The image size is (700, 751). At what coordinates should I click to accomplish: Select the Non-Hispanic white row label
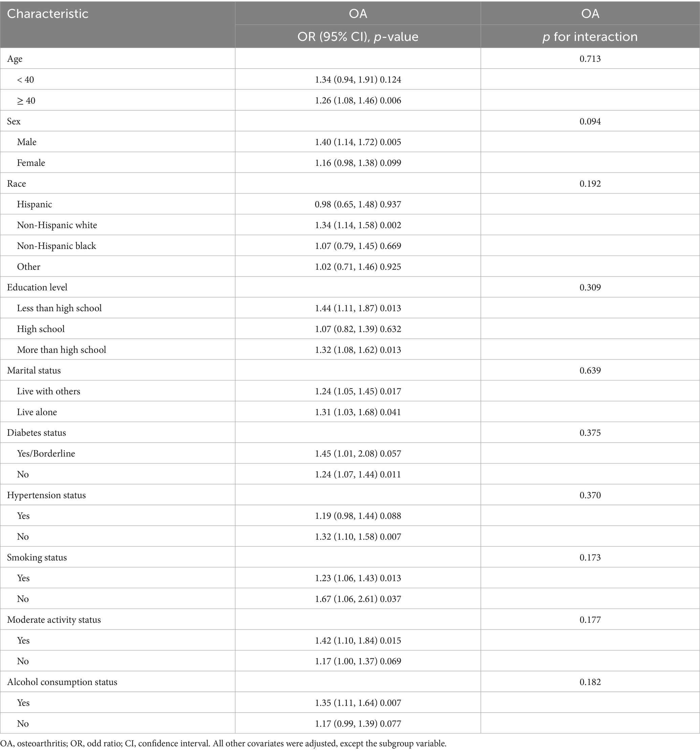(x=57, y=225)
